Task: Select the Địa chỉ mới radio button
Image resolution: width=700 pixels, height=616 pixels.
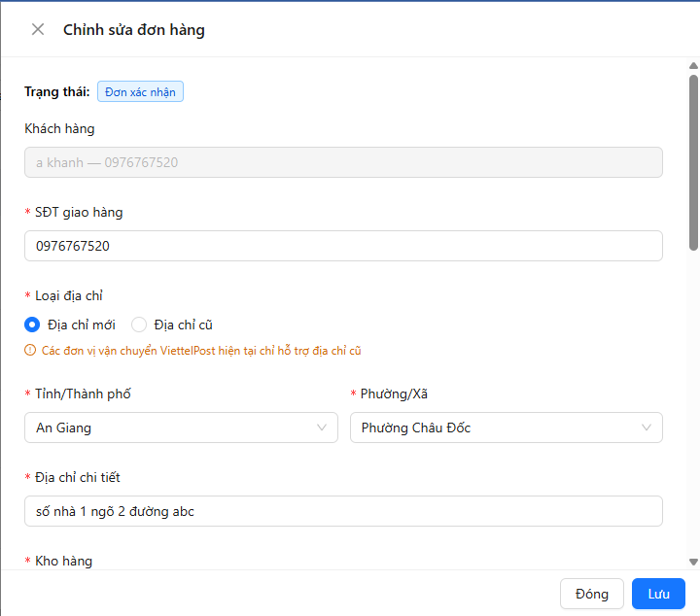Action: (32, 325)
